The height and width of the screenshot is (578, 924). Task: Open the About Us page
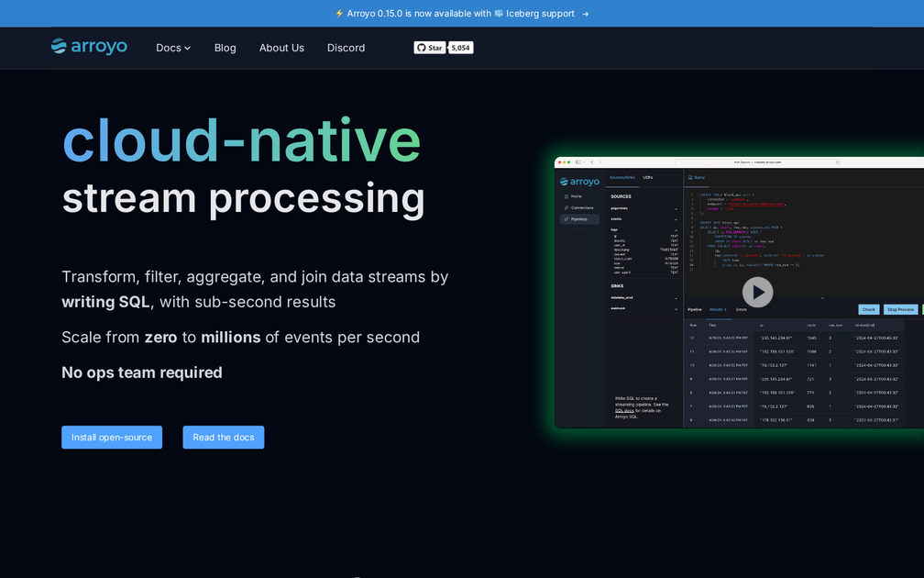coord(281,48)
